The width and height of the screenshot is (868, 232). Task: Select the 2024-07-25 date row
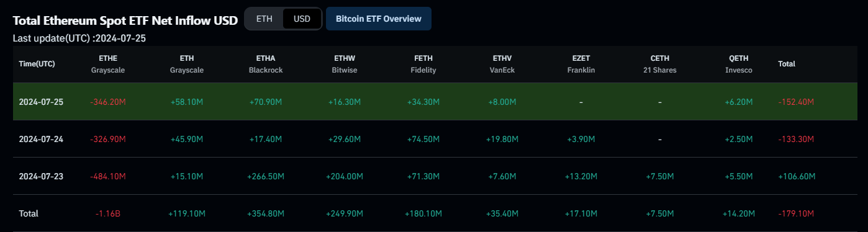(x=435, y=102)
